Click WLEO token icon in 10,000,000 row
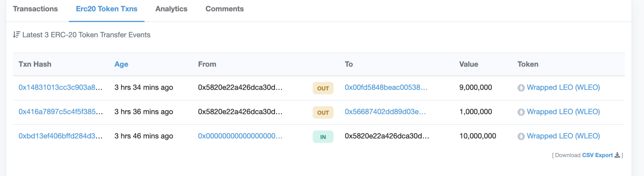 (x=521, y=136)
